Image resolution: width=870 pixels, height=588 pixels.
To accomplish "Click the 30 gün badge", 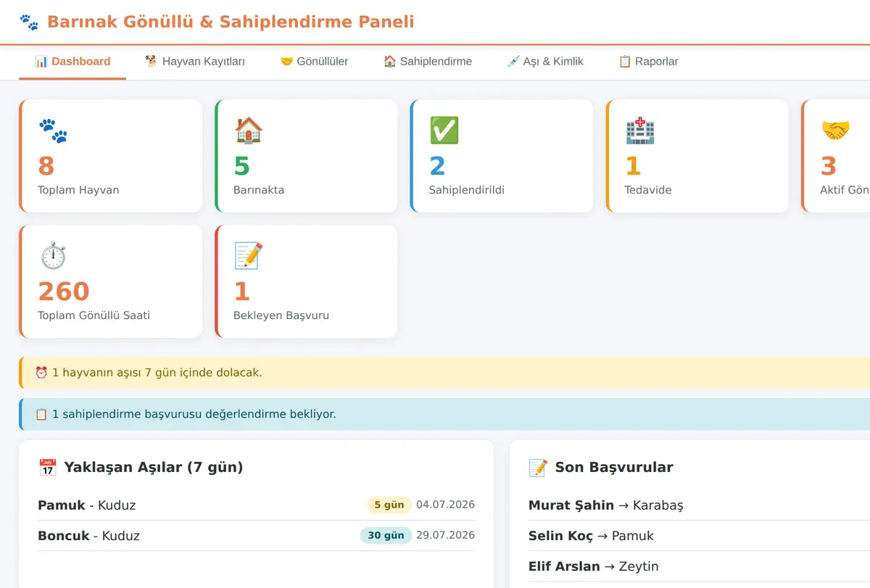I will [386, 535].
